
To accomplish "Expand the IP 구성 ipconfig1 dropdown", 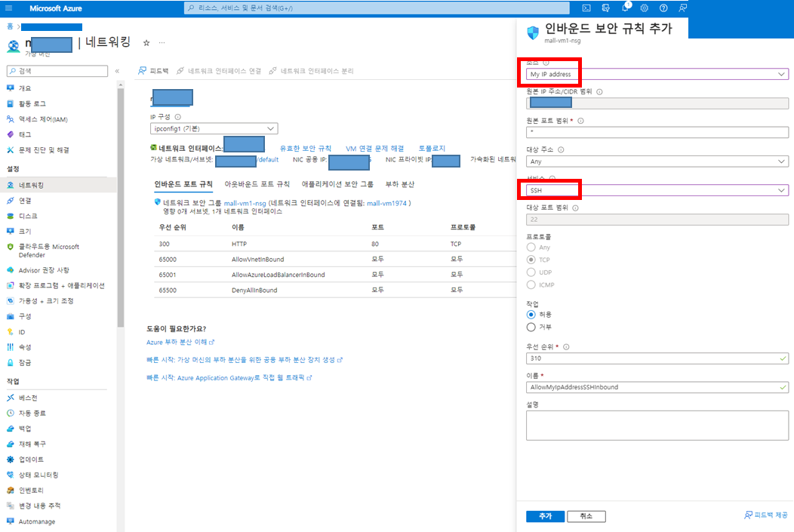I will [x=214, y=128].
